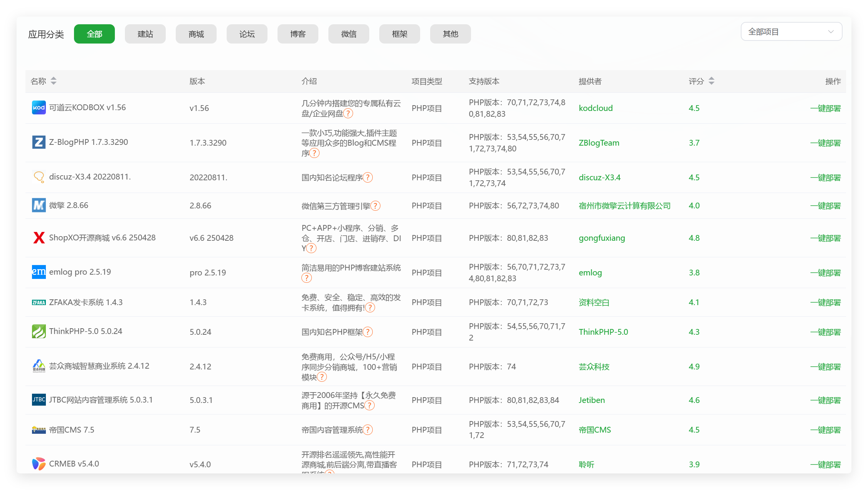This screenshot has width=868, height=490.
Task: Select the 微信 category tab
Action: [x=349, y=34]
